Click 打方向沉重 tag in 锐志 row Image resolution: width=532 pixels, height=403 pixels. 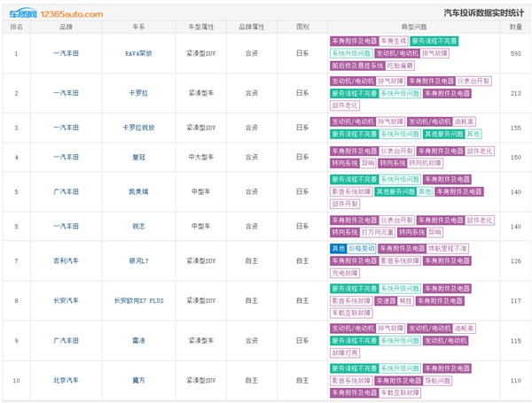[378, 233]
